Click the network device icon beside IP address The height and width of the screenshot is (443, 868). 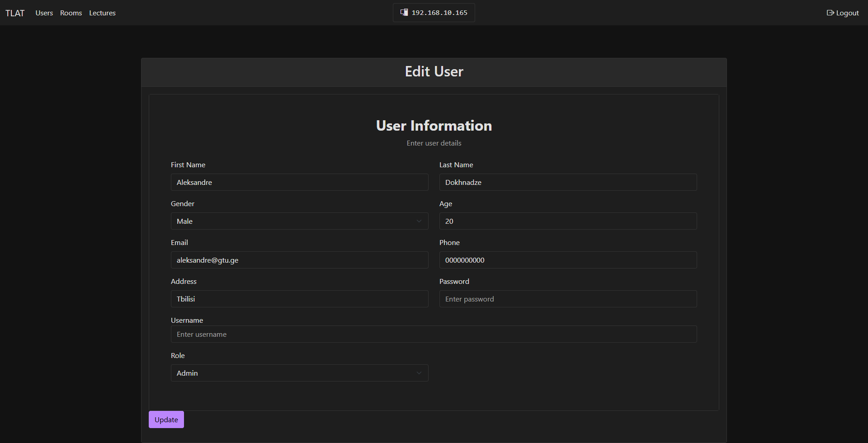[x=404, y=13]
